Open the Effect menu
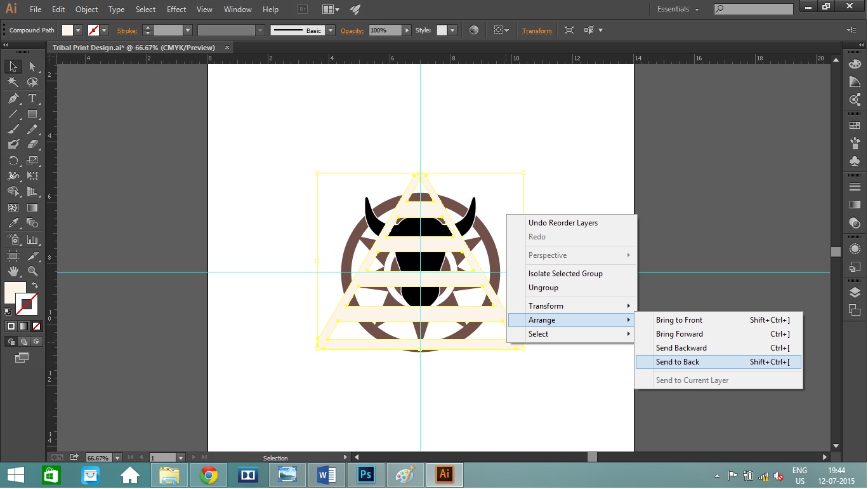The height and width of the screenshot is (489, 868). (x=176, y=10)
